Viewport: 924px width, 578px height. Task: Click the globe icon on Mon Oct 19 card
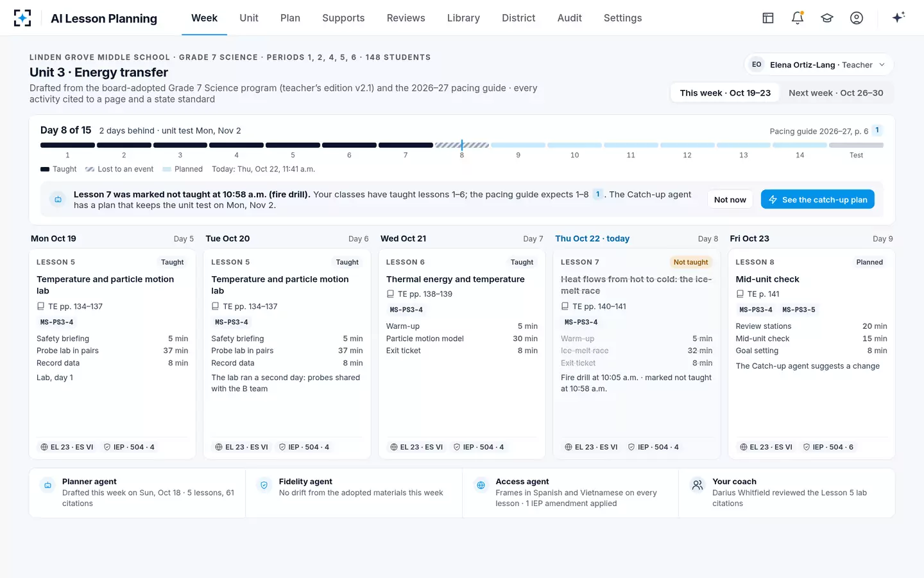(44, 447)
